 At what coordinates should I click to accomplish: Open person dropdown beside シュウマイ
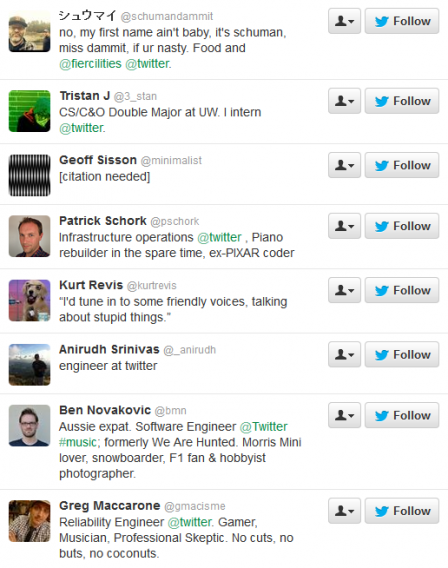point(344,21)
